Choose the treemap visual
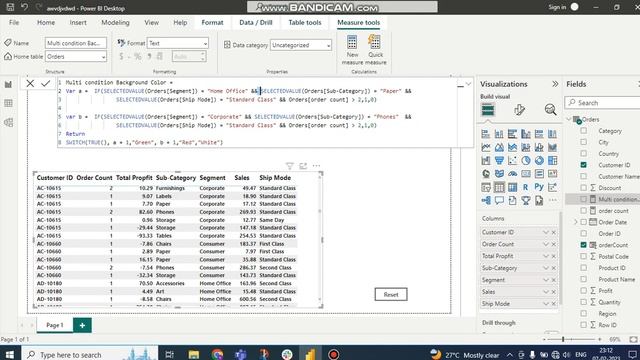640x360 pixels. pos(553,161)
